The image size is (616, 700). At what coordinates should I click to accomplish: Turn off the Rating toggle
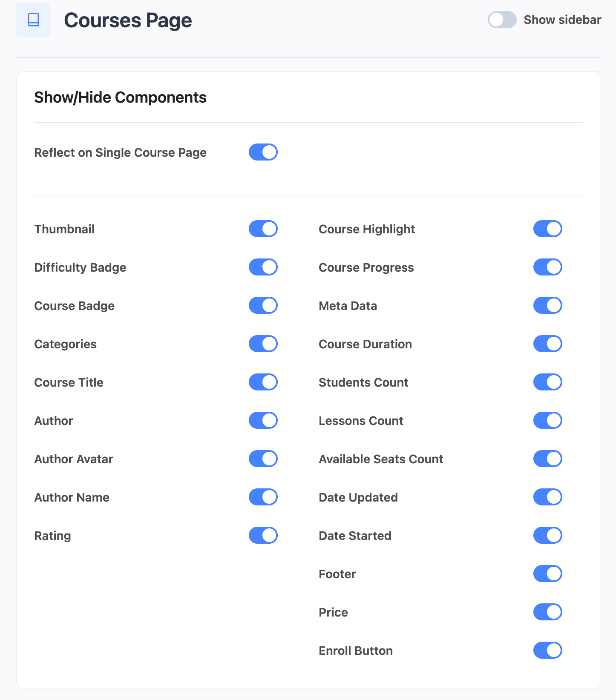tap(263, 535)
